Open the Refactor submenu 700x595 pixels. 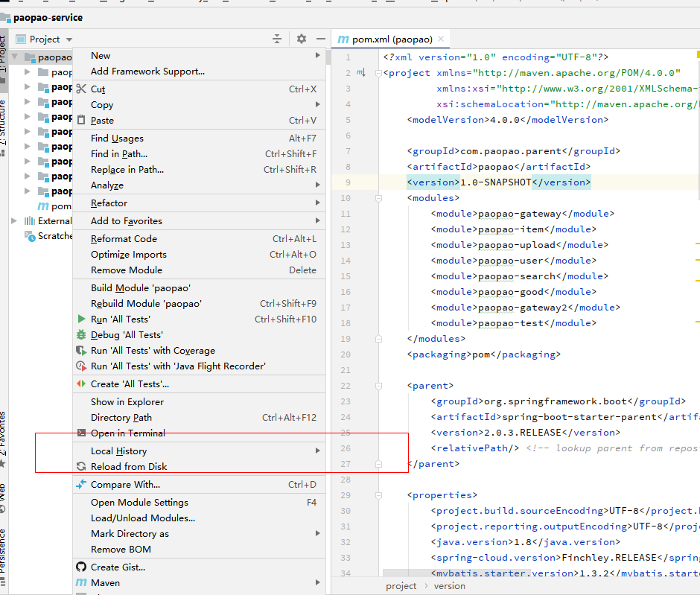tap(199, 203)
